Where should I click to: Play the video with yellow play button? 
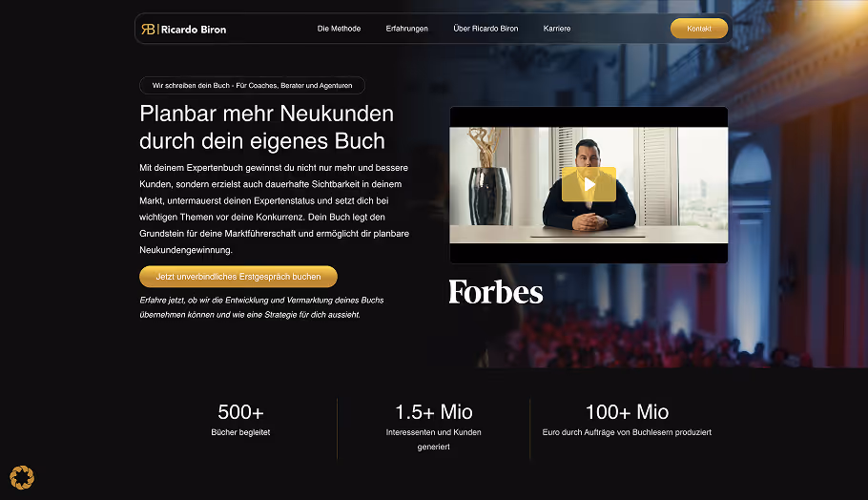tap(589, 184)
